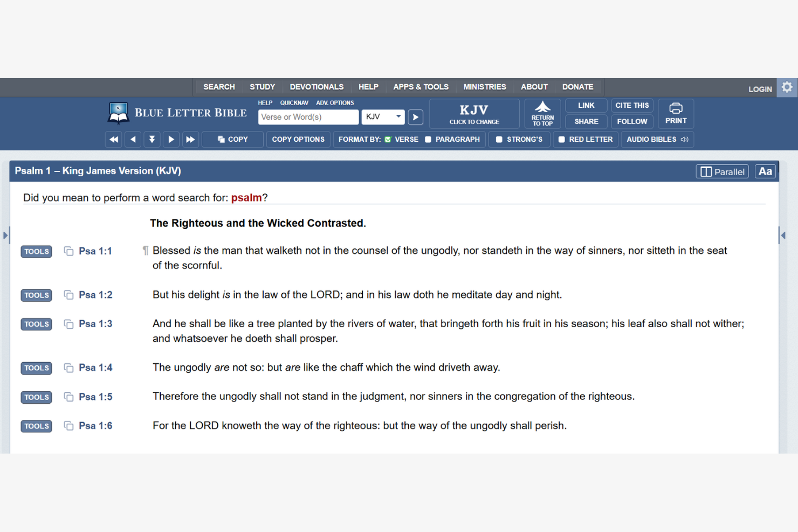Image resolution: width=798 pixels, height=532 pixels.
Task: Click the Copy button in toolbar
Action: tap(232, 140)
